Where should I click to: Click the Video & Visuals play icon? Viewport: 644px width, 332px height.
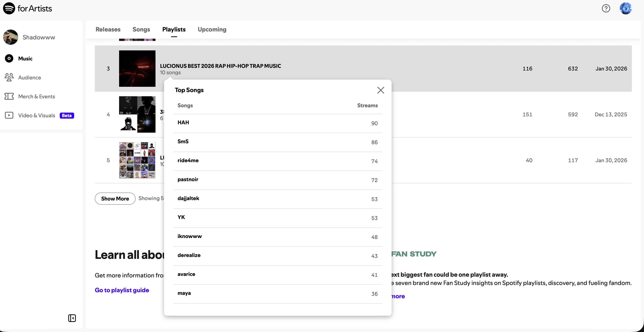(9, 115)
